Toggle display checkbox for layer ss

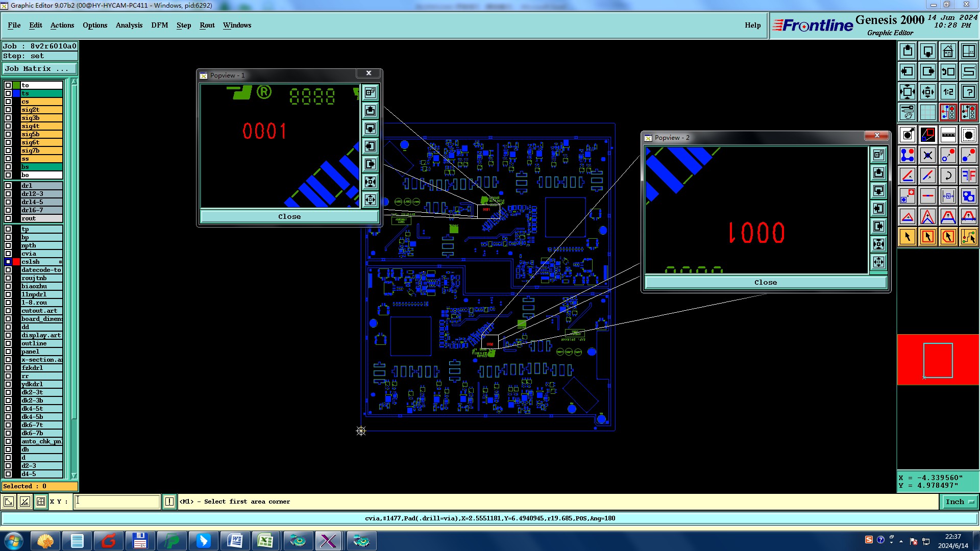pyautogui.click(x=8, y=159)
